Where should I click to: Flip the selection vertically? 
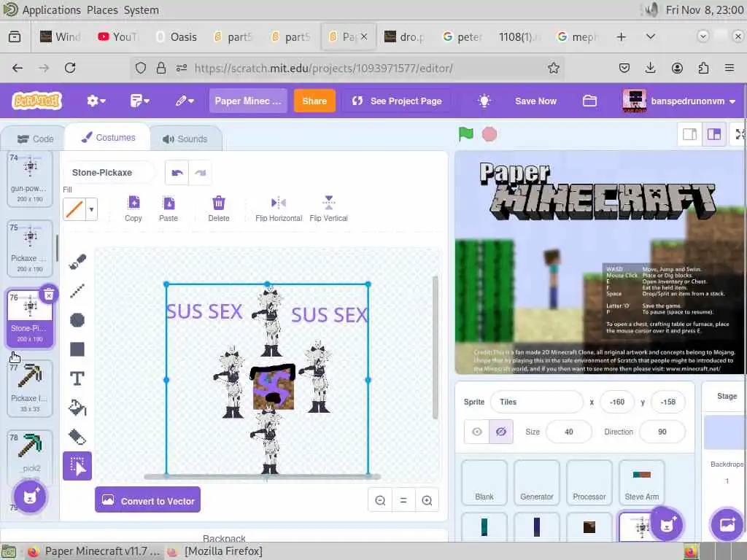[329, 209]
